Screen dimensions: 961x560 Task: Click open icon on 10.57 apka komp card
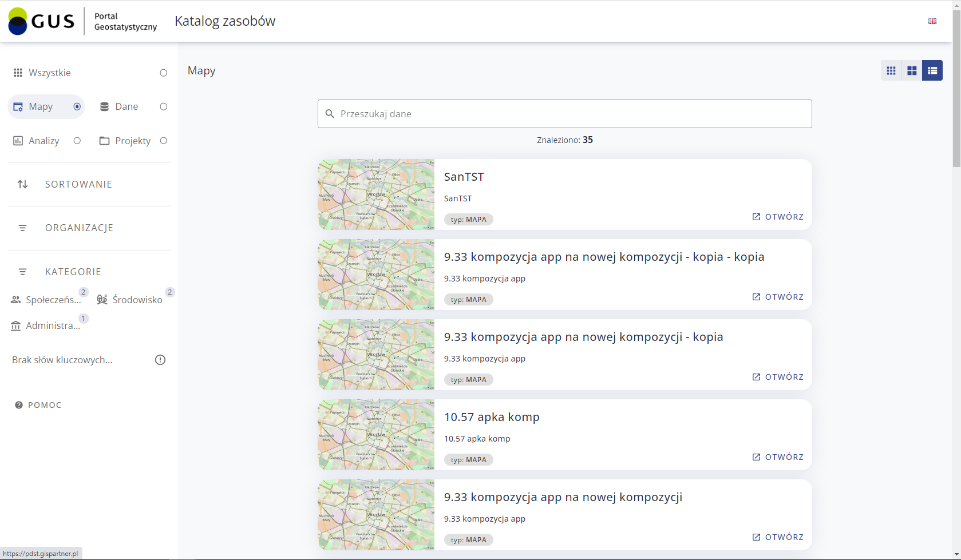tap(757, 457)
